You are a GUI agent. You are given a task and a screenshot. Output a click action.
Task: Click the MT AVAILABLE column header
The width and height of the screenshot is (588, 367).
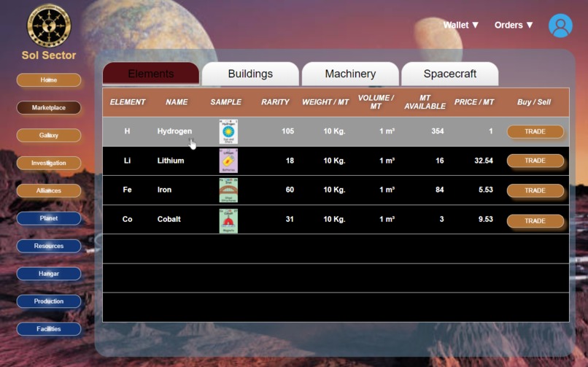425,102
